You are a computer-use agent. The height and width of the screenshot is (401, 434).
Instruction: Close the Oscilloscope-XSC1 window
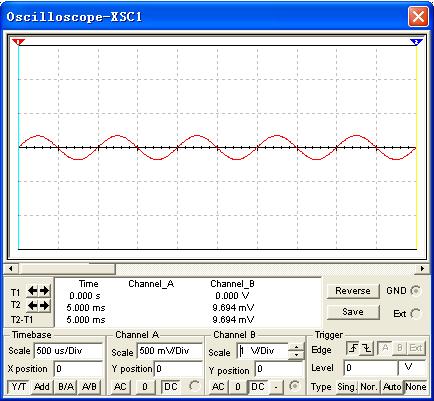[x=418, y=16]
